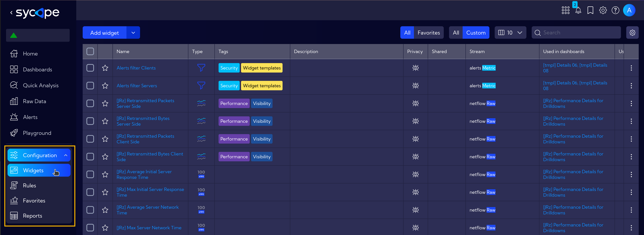Open Reports under Configuration
644x235 pixels.
32,216
